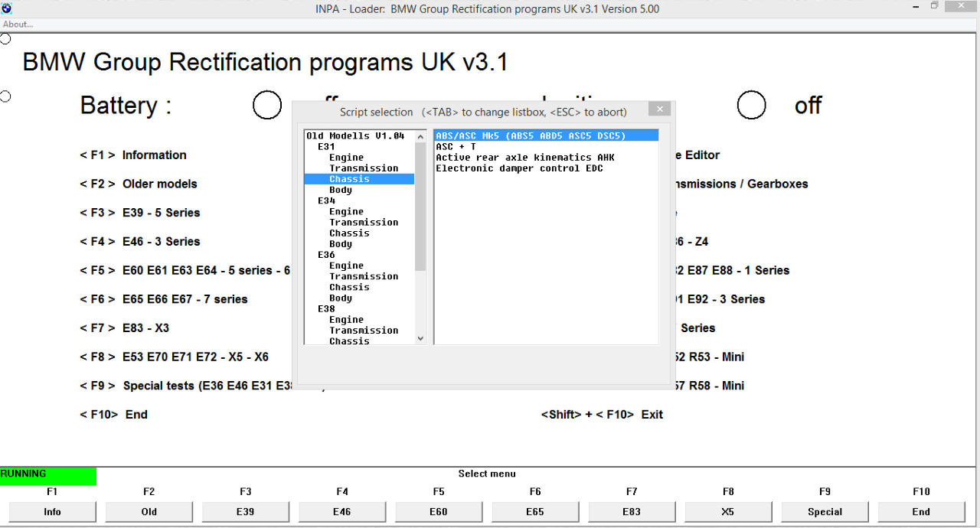The width and height of the screenshot is (980, 528).
Task: Click <F3> E39 - 5 Series entry
Action: 140,213
